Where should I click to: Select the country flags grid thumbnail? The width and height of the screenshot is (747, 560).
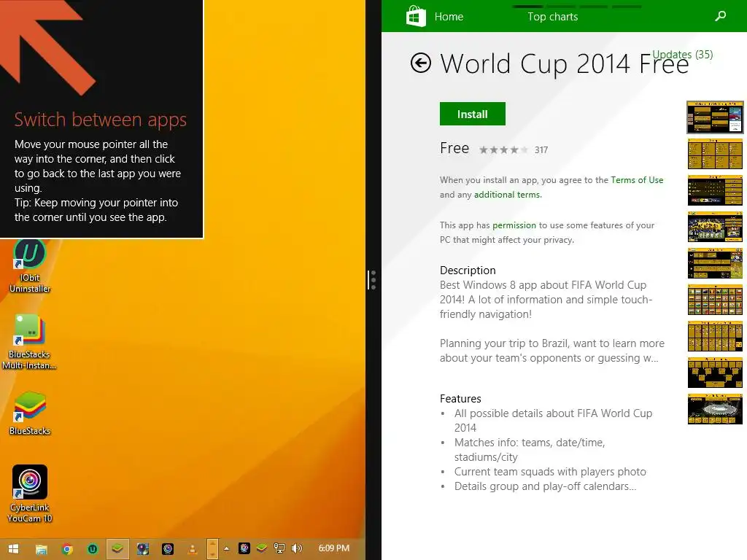pos(715,300)
